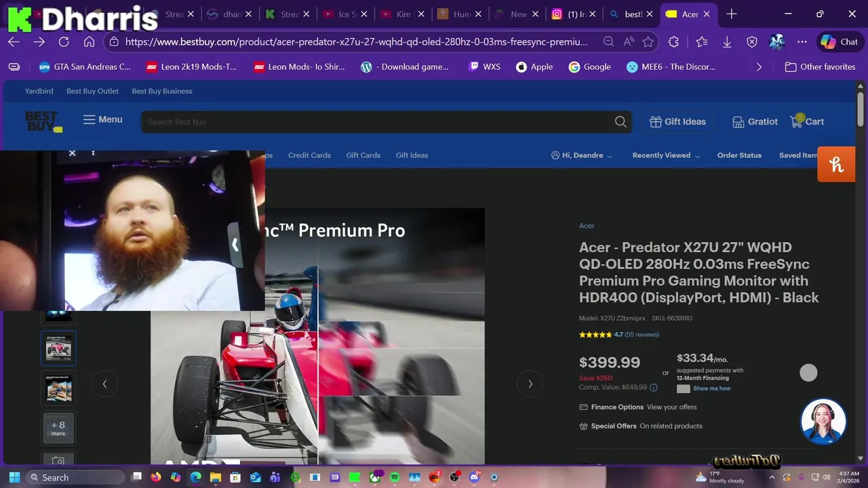
Task: Open Gift Ideas in header
Action: click(x=677, y=122)
